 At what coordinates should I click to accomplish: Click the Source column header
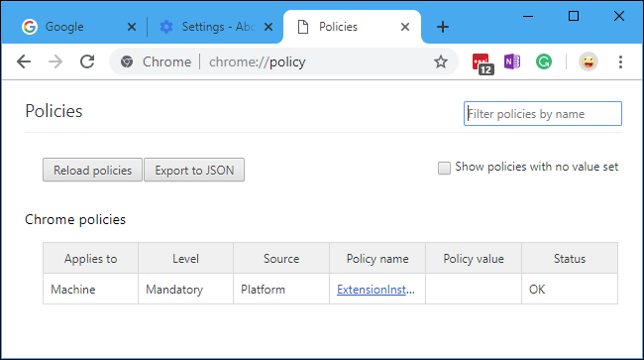coord(281,259)
